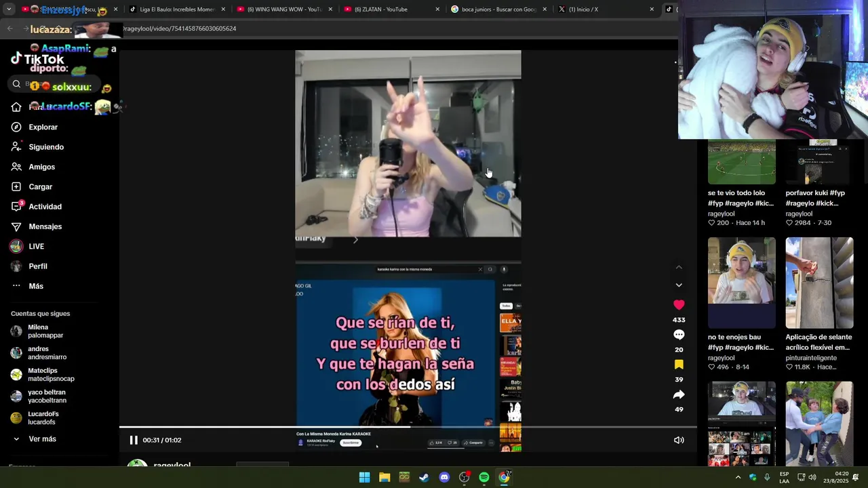
Task: Go to previous video up chevron
Action: 679,267
